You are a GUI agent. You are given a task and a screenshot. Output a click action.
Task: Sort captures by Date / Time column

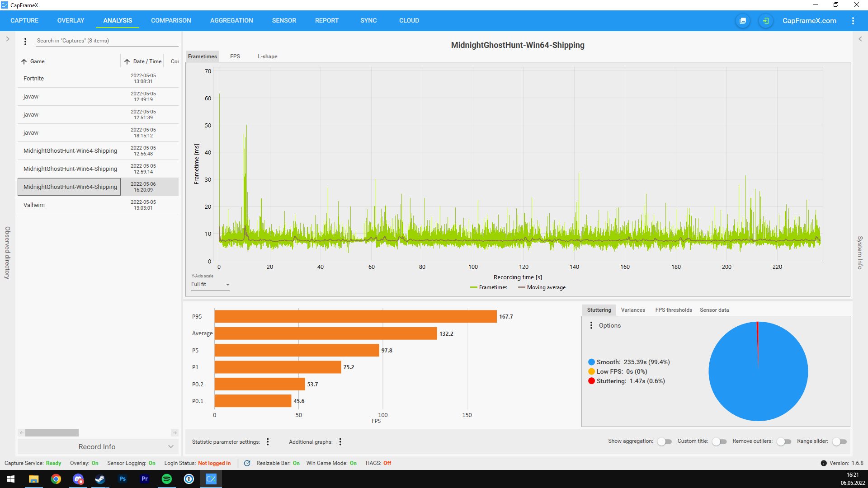(x=147, y=61)
